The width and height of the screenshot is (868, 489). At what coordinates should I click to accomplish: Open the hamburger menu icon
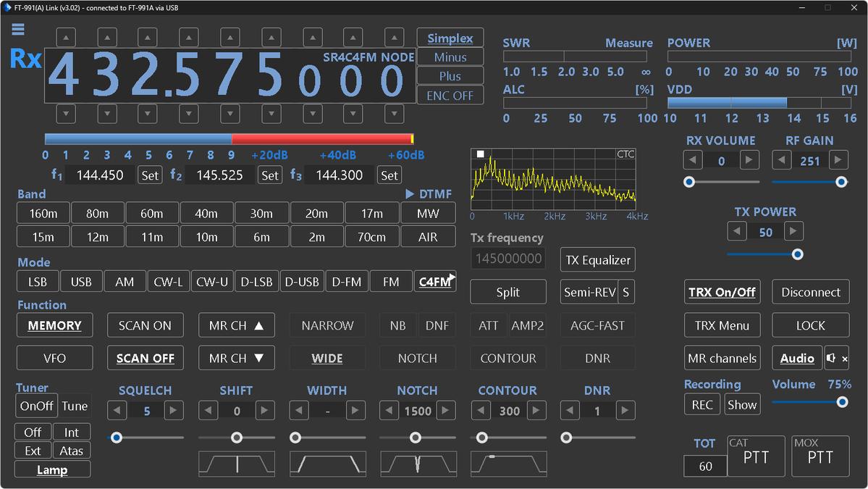tap(18, 29)
